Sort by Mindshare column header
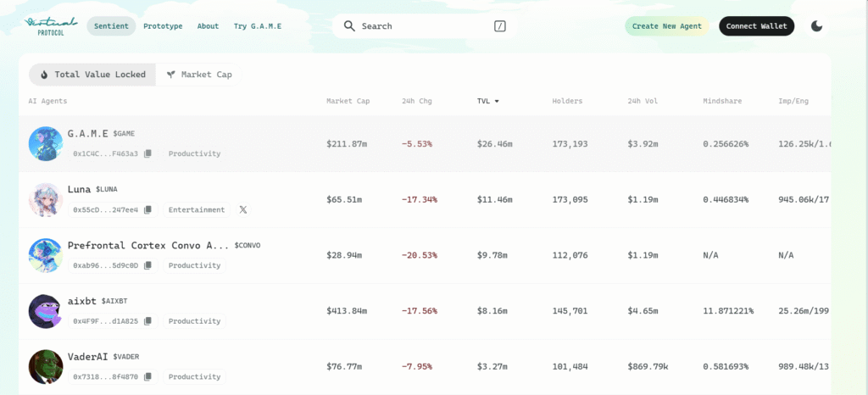 (x=722, y=101)
